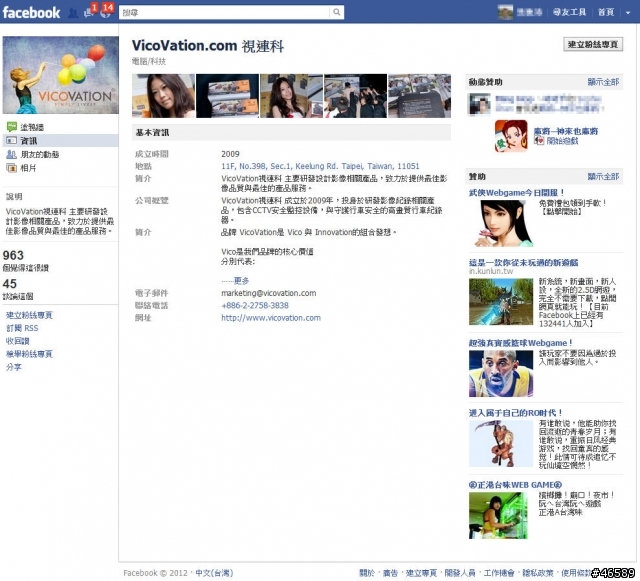Click 分享 share link in sidebar
The height and width of the screenshot is (581, 640).
click(13, 367)
